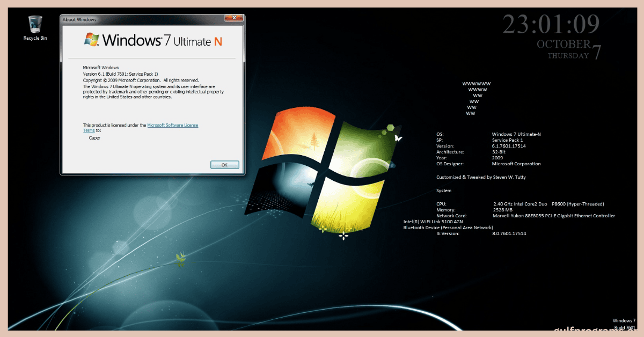Image resolution: width=644 pixels, height=337 pixels.
Task: Click the 23:01:09 clock on the wallpaper
Action: point(553,24)
